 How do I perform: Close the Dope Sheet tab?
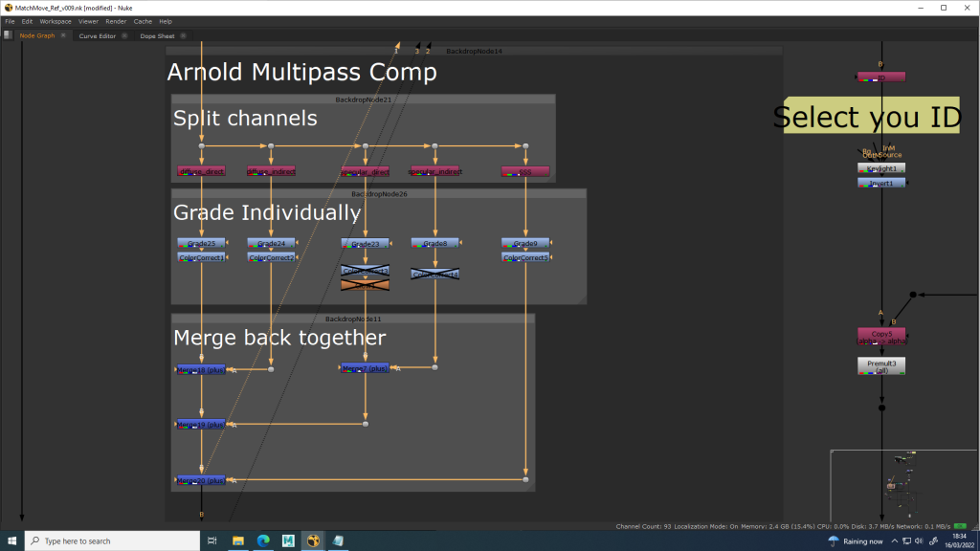pos(183,35)
